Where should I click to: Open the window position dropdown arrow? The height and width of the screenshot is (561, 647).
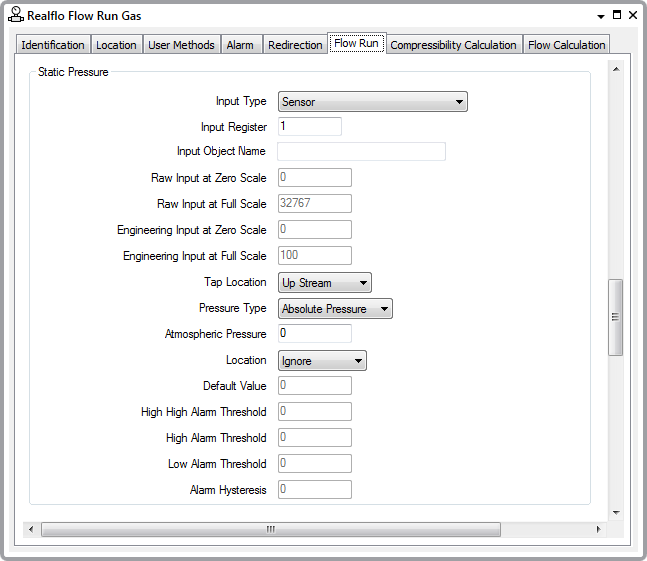(x=600, y=16)
